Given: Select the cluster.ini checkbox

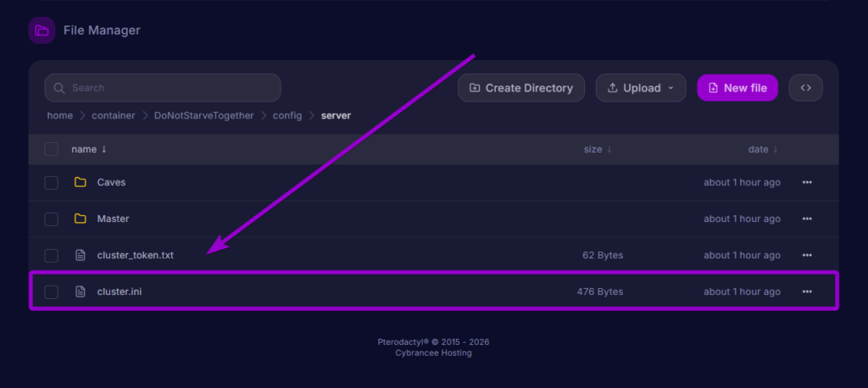Looking at the screenshot, I should [52, 291].
